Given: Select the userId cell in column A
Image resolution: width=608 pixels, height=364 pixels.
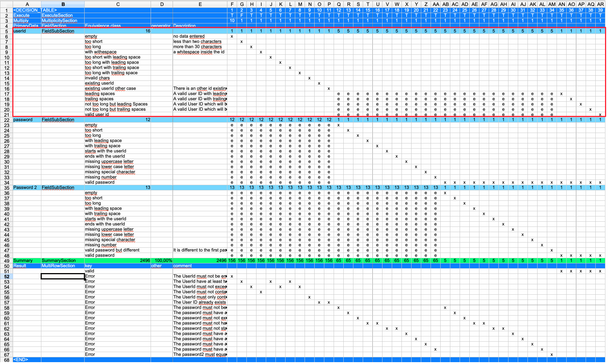Looking at the screenshot, I should 27,31.
